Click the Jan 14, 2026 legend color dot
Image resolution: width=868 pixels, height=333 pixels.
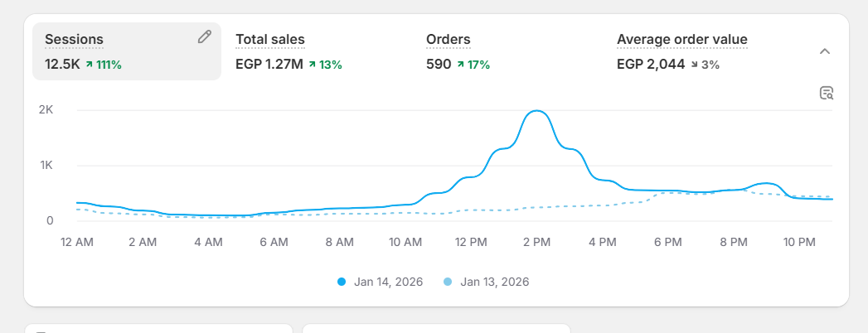[x=342, y=282]
